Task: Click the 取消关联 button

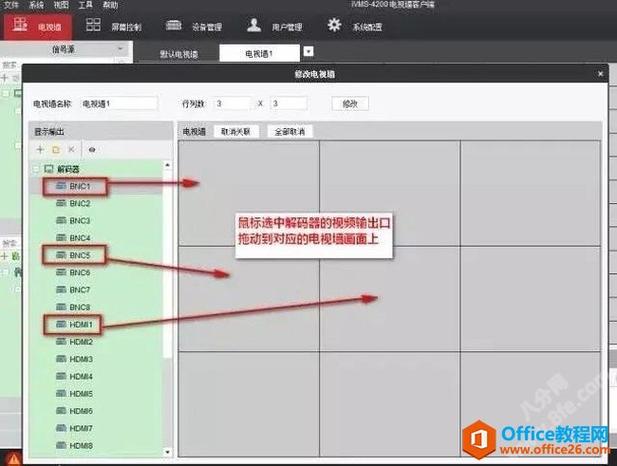Action: click(236, 131)
